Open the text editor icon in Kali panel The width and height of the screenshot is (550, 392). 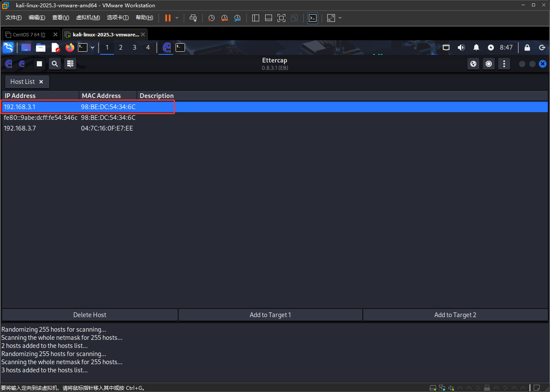(55, 48)
